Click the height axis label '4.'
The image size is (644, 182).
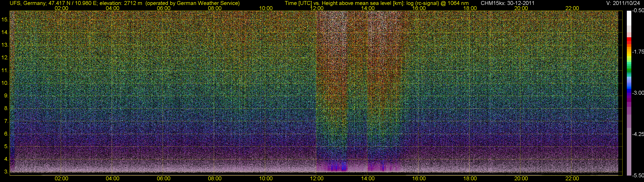(6, 159)
